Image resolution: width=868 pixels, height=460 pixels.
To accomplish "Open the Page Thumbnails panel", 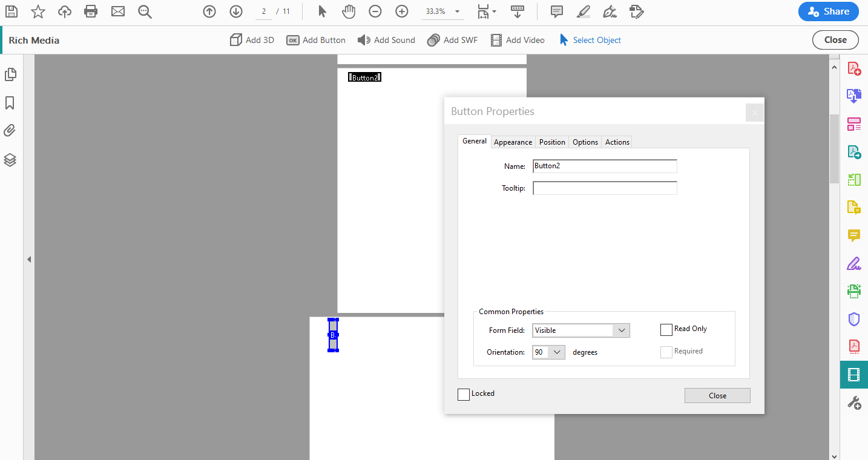I will [x=10, y=74].
